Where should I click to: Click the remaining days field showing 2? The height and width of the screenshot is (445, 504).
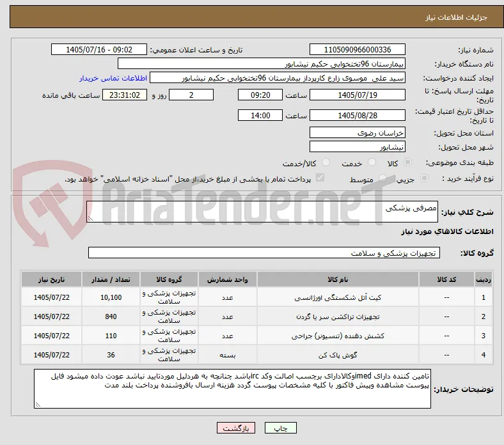(x=191, y=95)
